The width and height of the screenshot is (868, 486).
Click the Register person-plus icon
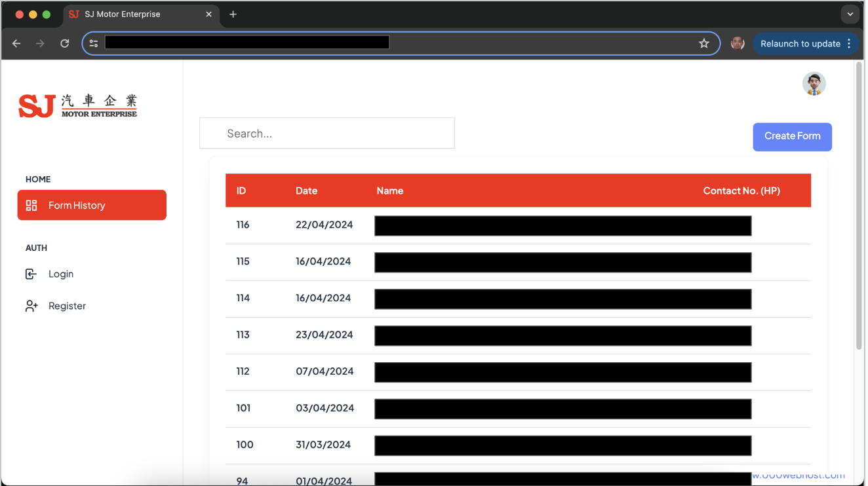coord(31,306)
